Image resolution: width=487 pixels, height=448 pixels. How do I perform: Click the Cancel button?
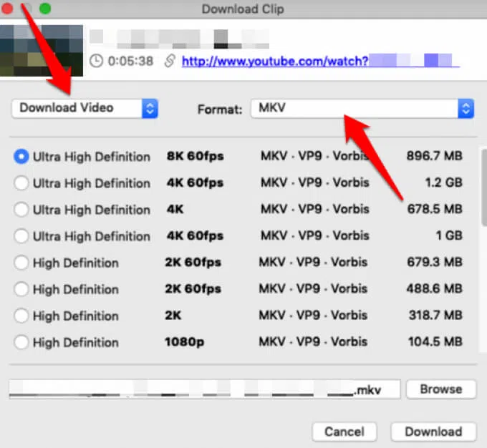coord(344,432)
